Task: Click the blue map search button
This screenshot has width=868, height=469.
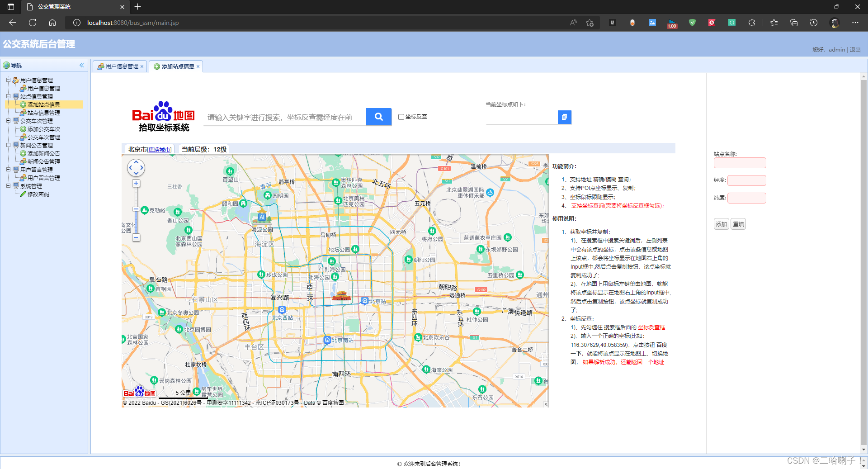Action: 378,117
